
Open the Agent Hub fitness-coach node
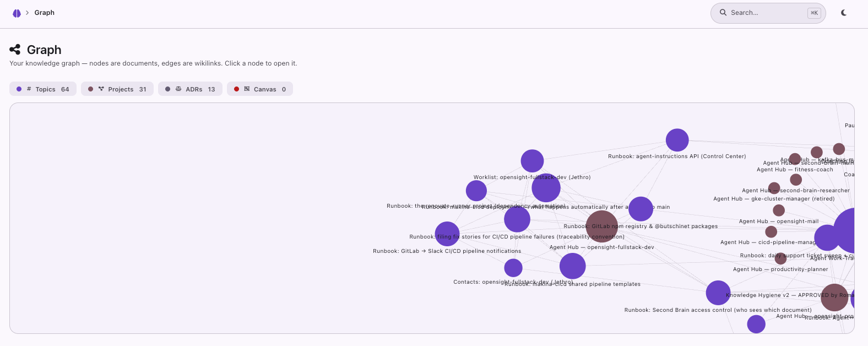coord(795,159)
